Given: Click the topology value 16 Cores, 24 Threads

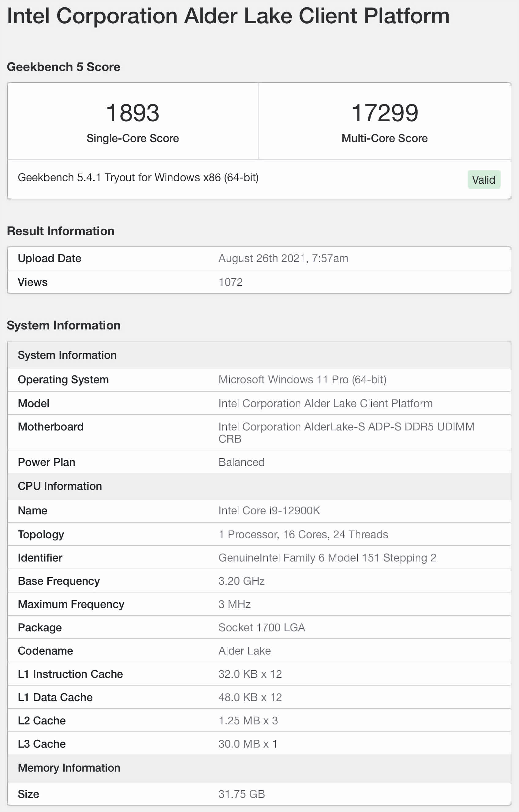Looking at the screenshot, I should tap(303, 535).
